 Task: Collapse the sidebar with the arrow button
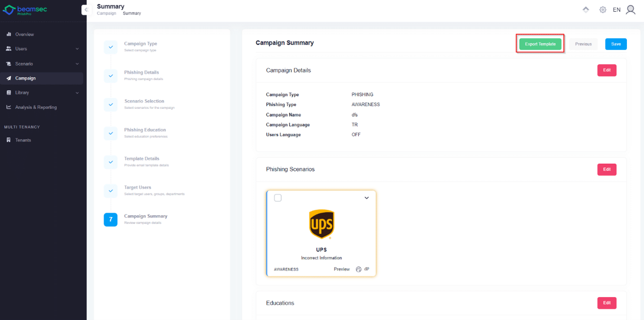tap(86, 10)
